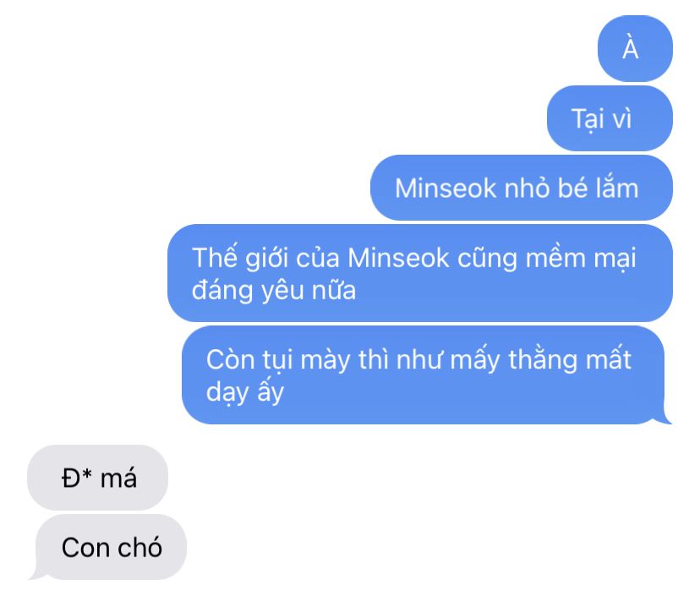Click "Minseok" in the "nhỏ bé lắm" message
The width and height of the screenshot is (700, 596).
click(445, 188)
